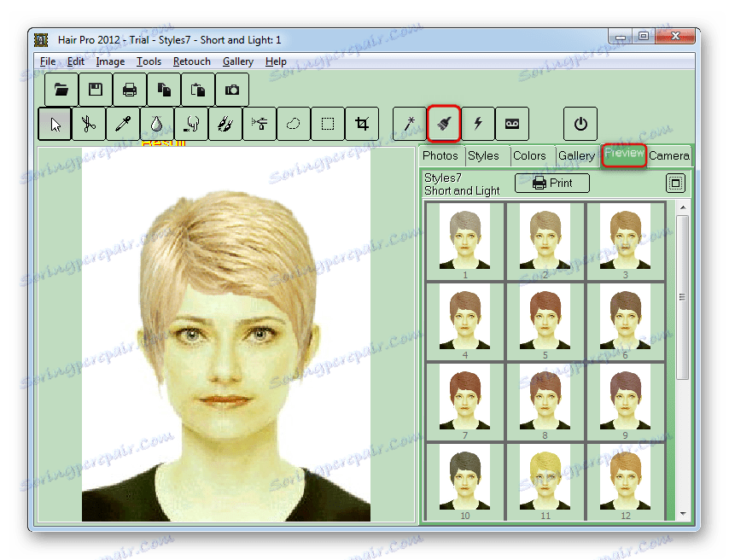
Task: Select the crop tool
Action: coord(362,124)
